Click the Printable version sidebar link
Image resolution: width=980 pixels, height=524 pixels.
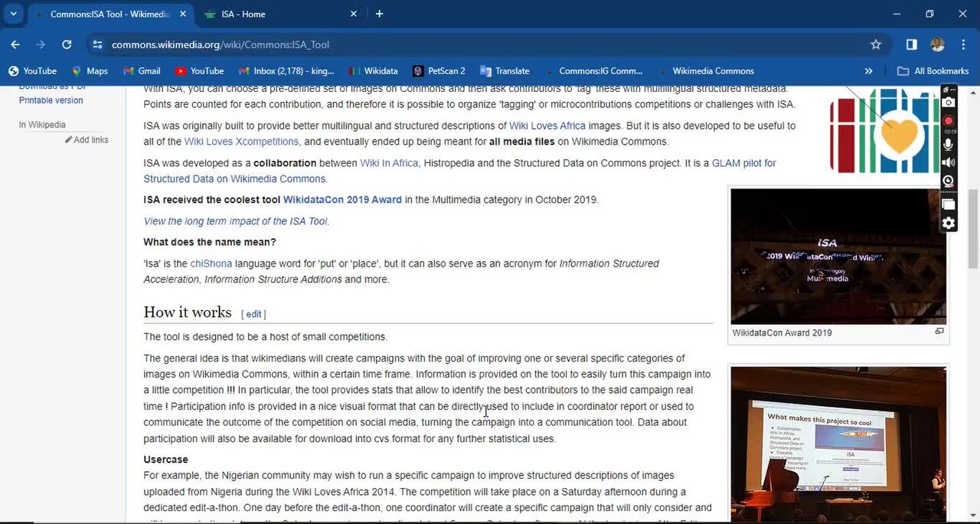tap(51, 100)
